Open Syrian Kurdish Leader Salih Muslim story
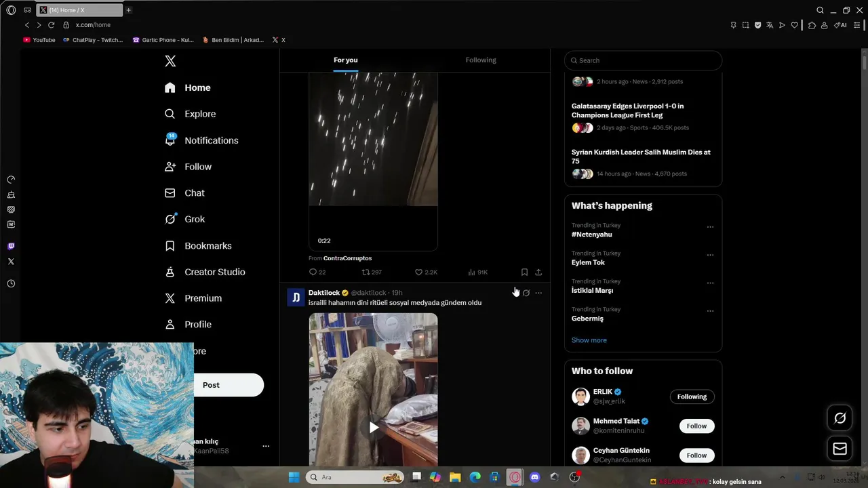The height and width of the screenshot is (488, 868). 643,163
